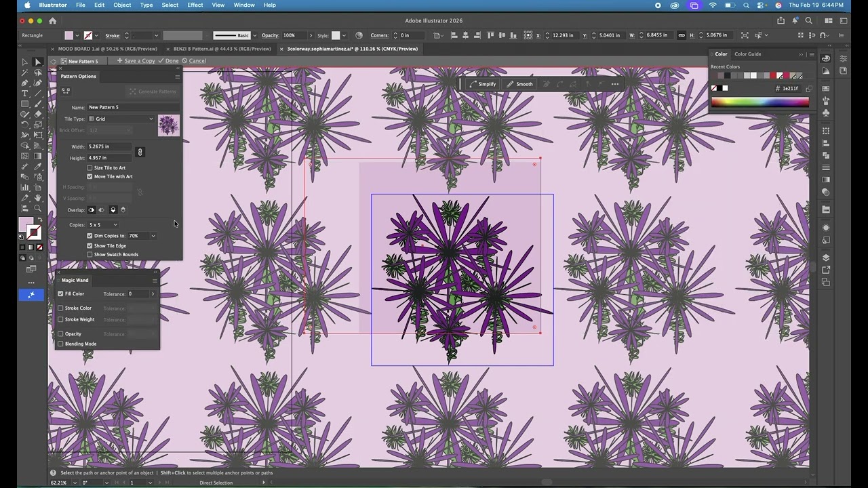Switch to the Color Guide panel tab
The image size is (868, 488).
coord(748,54)
